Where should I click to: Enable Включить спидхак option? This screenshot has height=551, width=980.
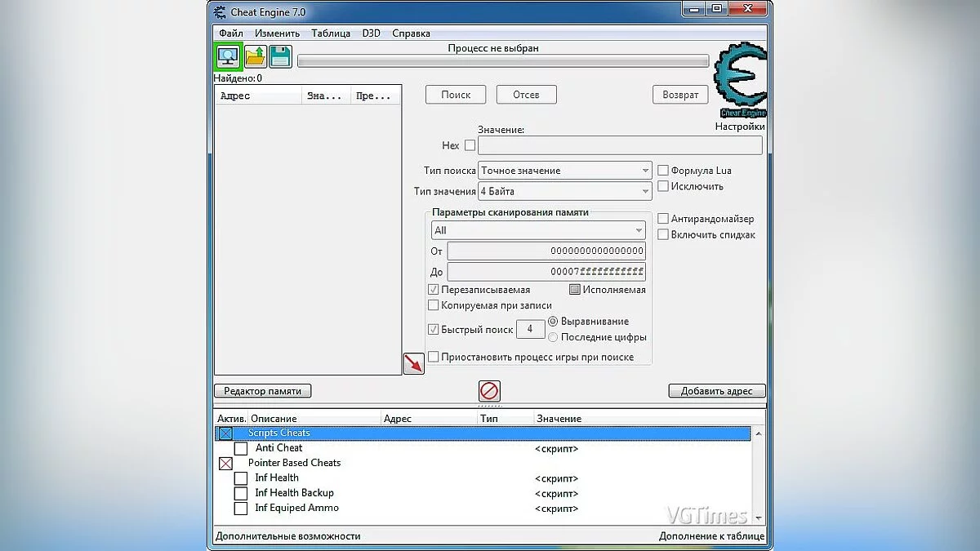tap(663, 234)
